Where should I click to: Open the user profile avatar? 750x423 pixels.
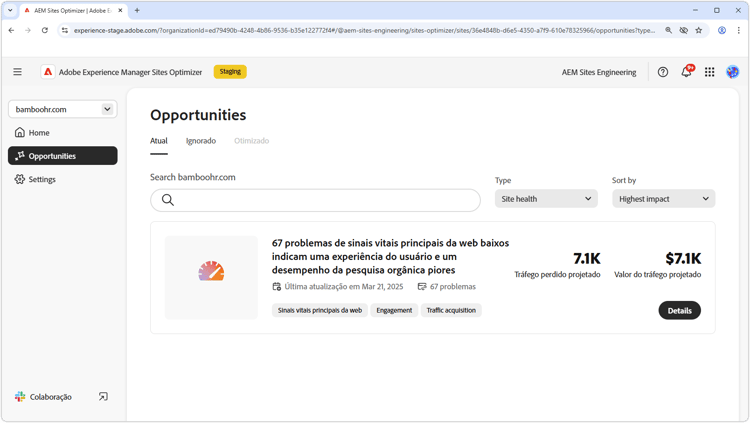(732, 72)
